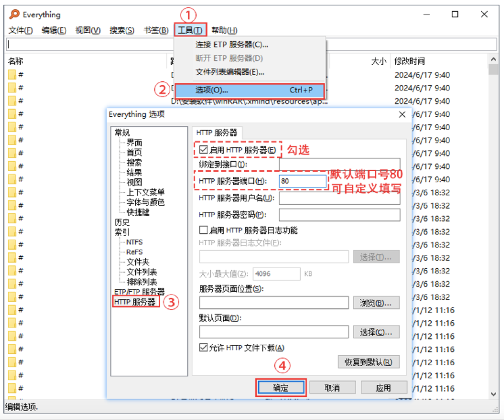Enable the 启用 HTTP 服务器日志功能 checkbox
The height and width of the screenshot is (420, 504).
coord(203,230)
